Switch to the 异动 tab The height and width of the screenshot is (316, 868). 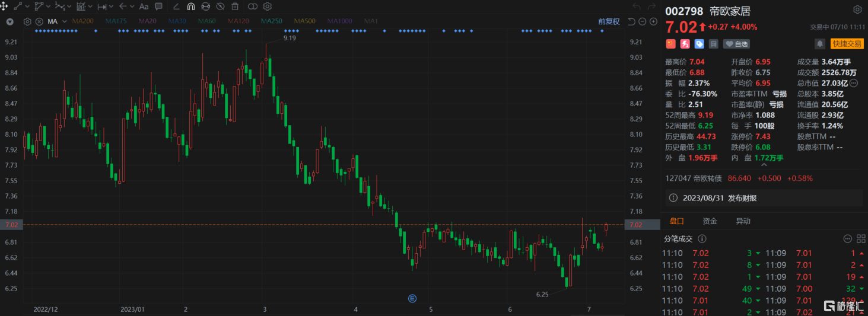[x=743, y=221]
